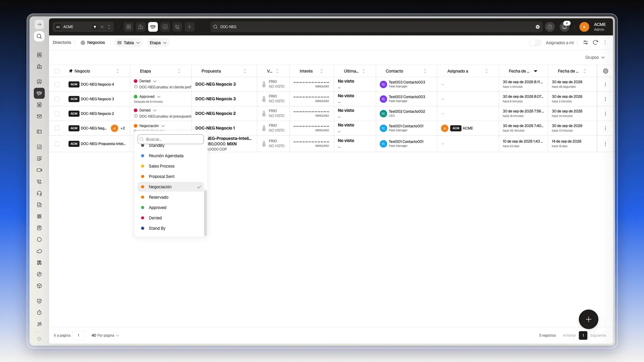Go to the Siguiente page

598,335
